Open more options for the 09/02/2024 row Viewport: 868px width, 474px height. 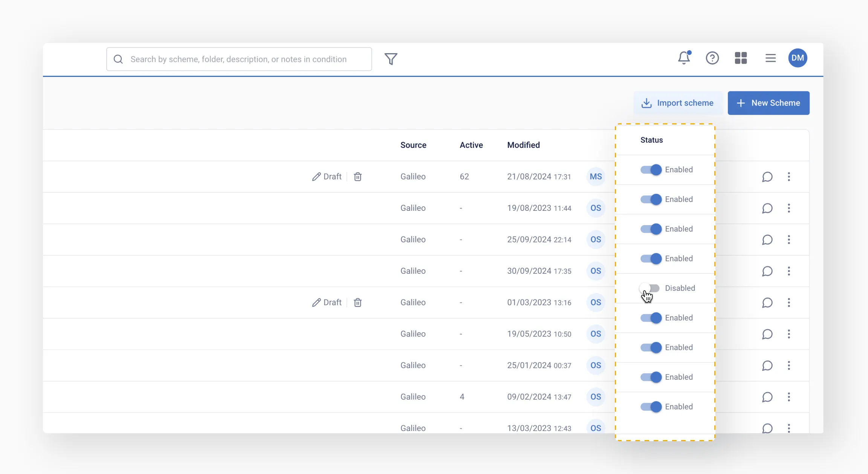click(x=789, y=397)
